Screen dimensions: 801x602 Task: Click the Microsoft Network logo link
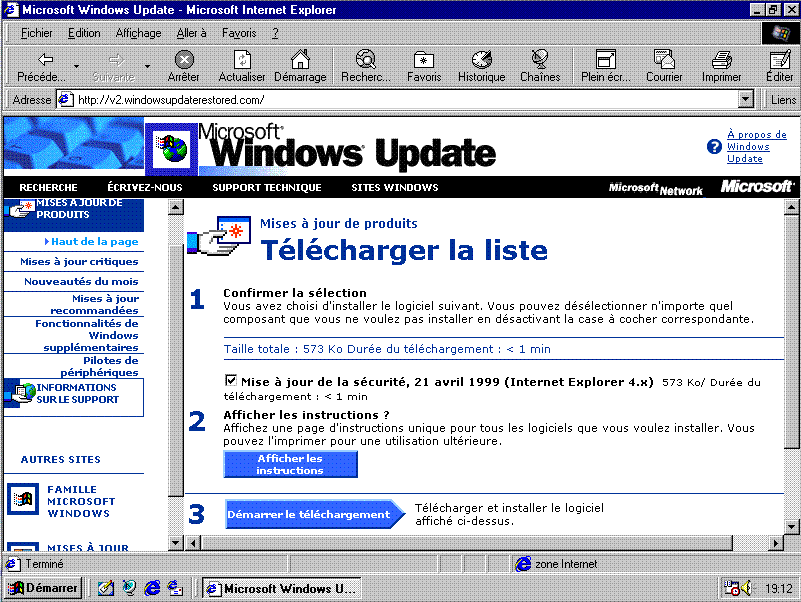(x=655, y=189)
